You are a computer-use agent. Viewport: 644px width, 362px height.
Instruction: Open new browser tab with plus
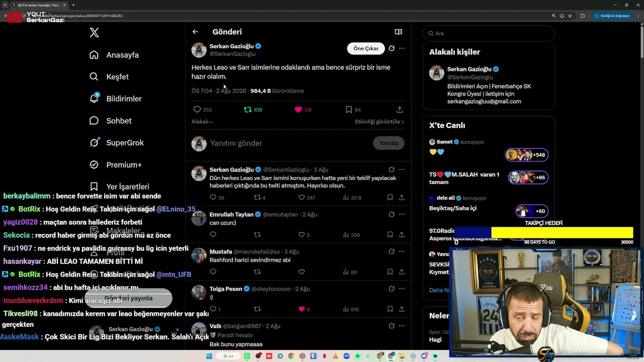73,5
